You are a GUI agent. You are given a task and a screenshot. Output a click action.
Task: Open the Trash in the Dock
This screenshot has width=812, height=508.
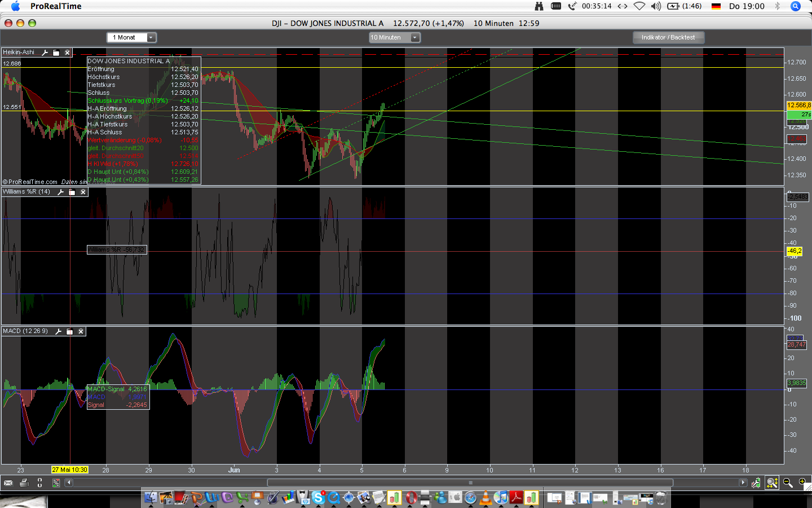(x=661, y=497)
